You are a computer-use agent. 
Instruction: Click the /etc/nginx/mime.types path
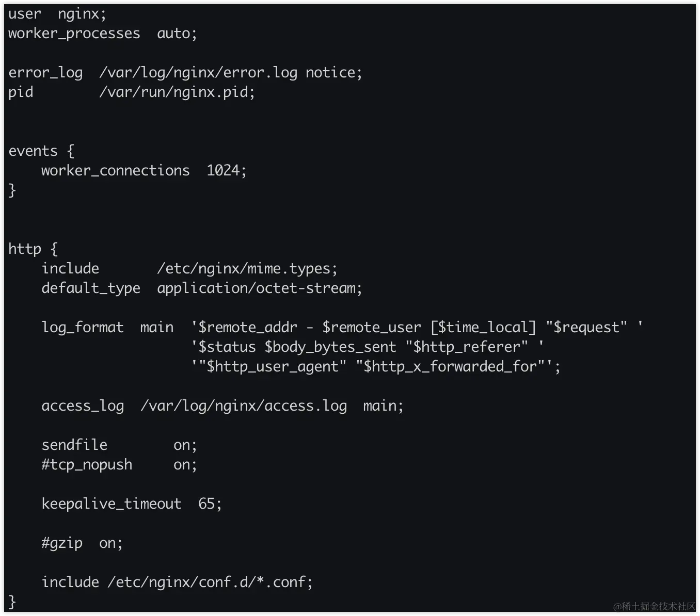pos(247,269)
